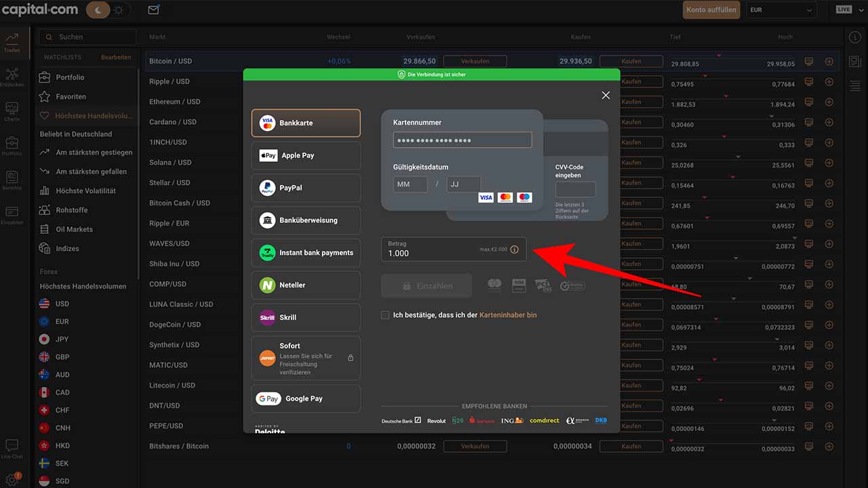Open the top-right info circle icon
868x488 pixels.
click(x=856, y=36)
